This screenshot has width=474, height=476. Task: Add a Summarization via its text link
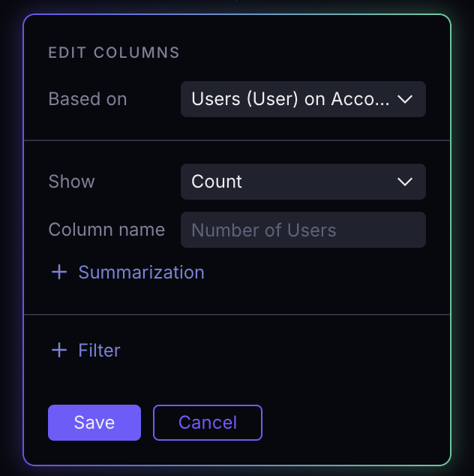141,272
